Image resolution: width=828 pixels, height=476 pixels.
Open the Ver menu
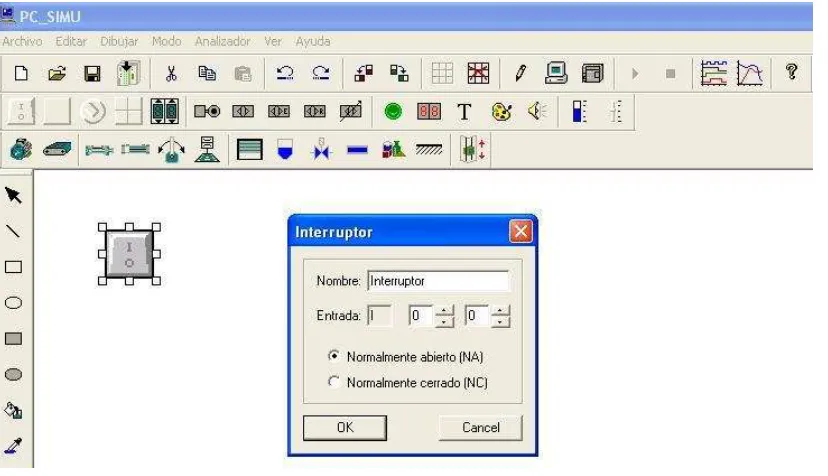[273, 41]
